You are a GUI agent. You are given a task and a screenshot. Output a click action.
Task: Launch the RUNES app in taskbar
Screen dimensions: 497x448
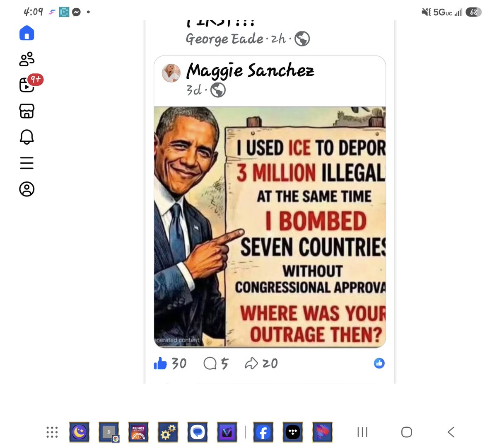click(x=138, y=432)
